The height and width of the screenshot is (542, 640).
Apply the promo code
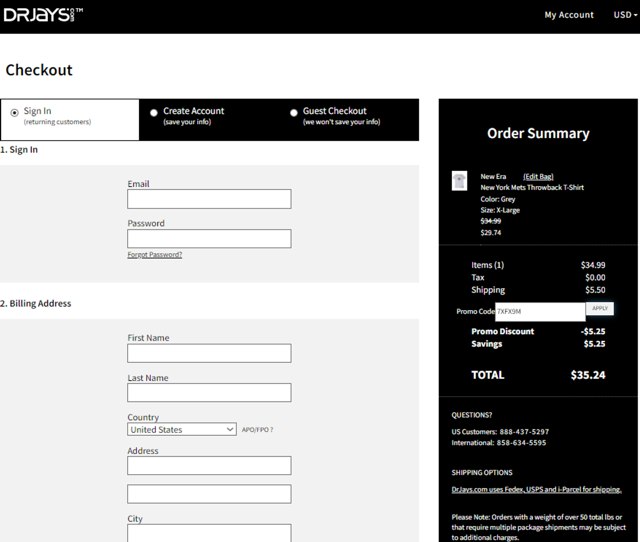tap(600, 309)
